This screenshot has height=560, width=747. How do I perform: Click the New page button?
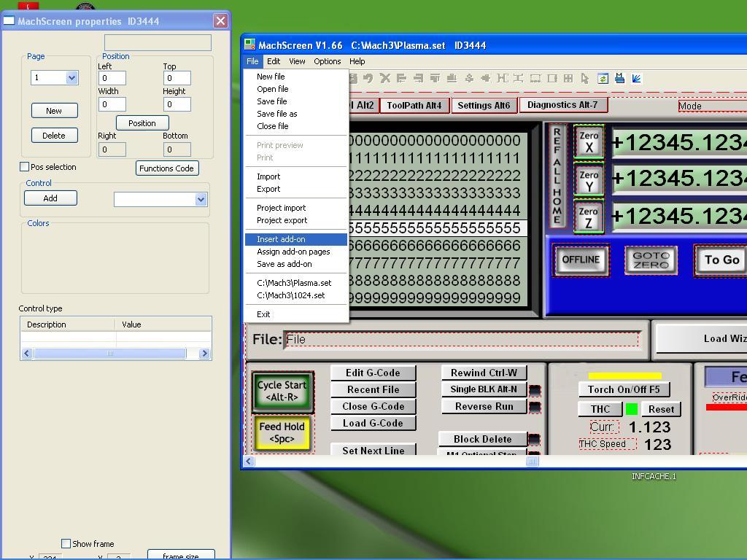(54, 111)
